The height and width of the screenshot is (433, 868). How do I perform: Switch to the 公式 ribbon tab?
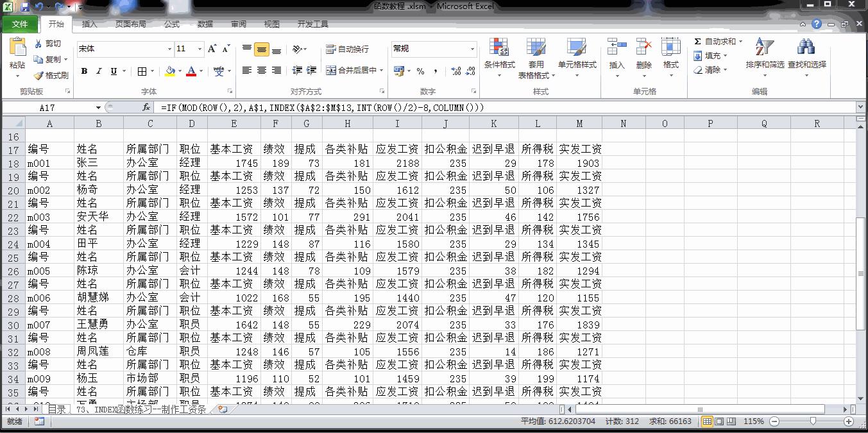(172, 24)
